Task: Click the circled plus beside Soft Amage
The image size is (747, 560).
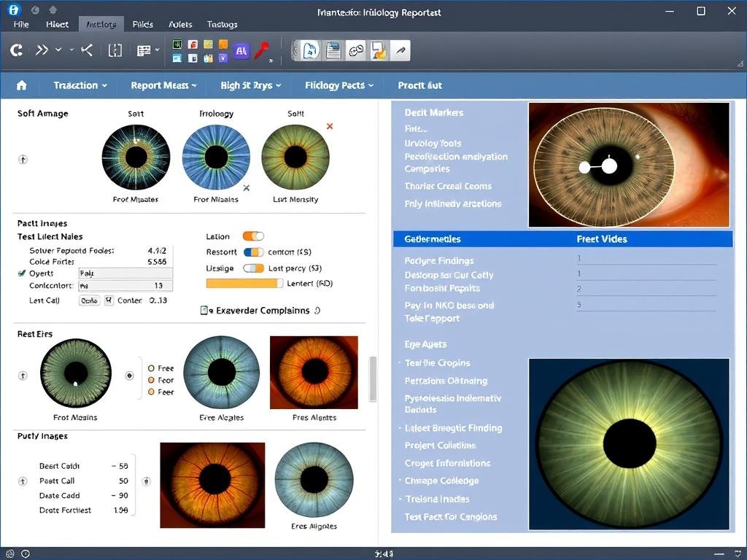Action: pyautogui.click(x=23, y=160)
